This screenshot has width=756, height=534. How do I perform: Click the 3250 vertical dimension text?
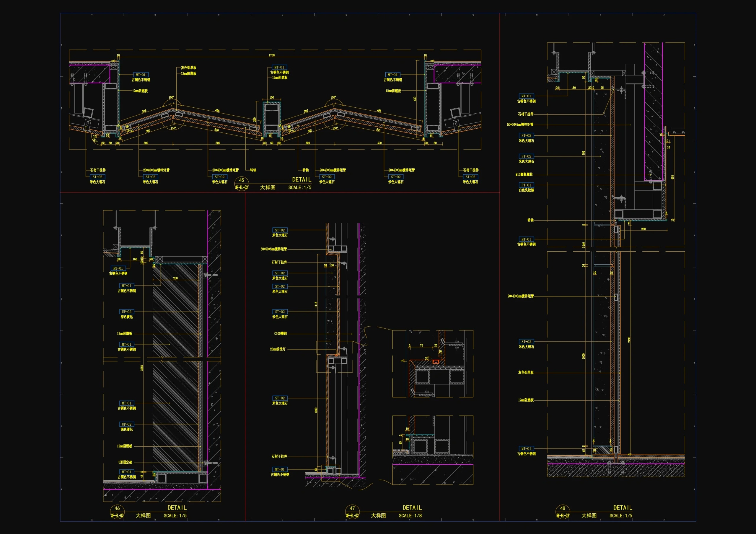(x=142, y=368)
